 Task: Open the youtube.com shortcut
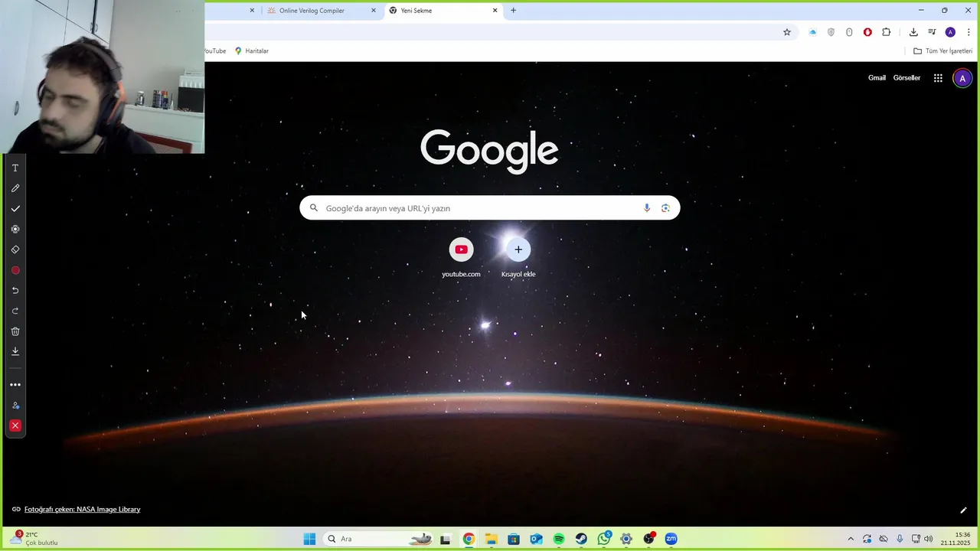click(x=461, y=257)
